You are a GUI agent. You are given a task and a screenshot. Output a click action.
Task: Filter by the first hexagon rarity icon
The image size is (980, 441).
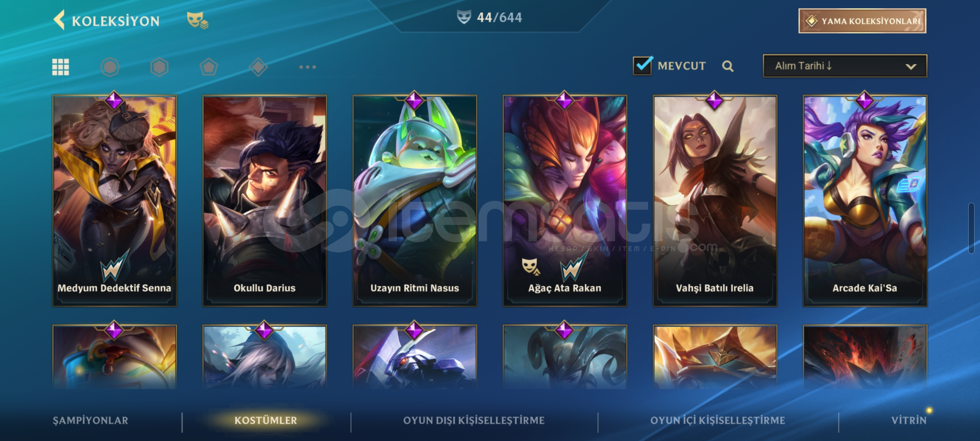click(x=110, y=67)
